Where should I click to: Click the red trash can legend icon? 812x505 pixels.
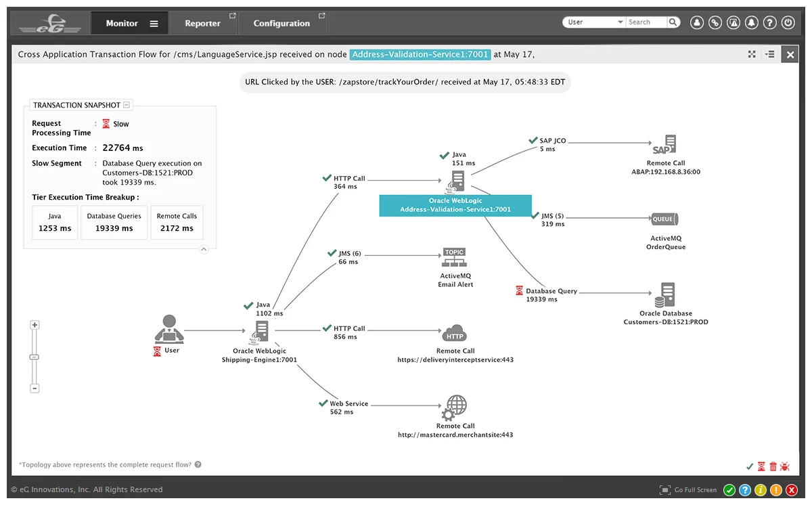(773, 466)
